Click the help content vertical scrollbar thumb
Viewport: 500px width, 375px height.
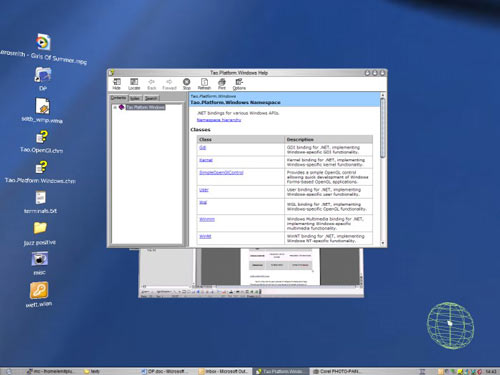(x=383, y=128)
